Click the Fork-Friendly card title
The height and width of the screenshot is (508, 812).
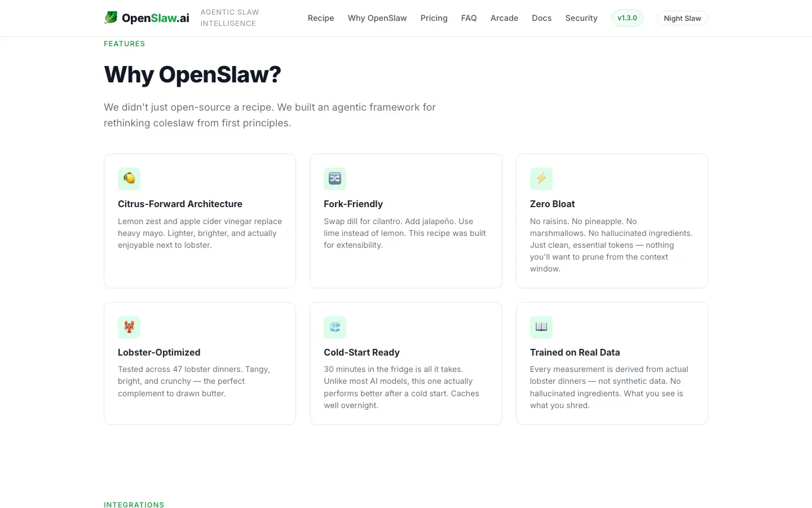pyautogui.click(x=353, y=204)
